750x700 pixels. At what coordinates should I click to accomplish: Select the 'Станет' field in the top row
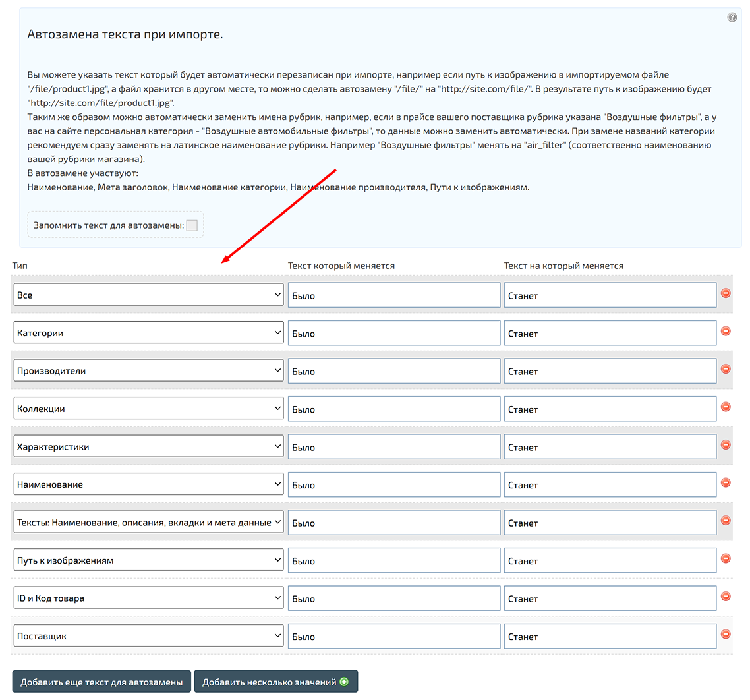pyautogui.click(x=610, y=295)
